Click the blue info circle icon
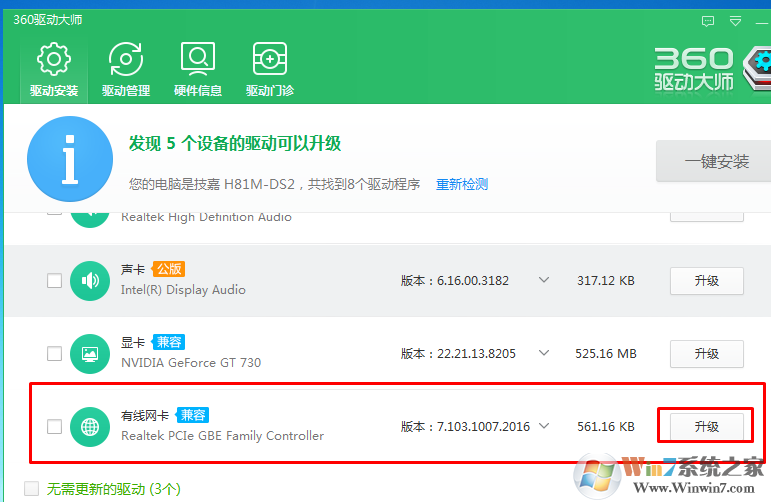 pyautogui.click(x=70, y=158)
